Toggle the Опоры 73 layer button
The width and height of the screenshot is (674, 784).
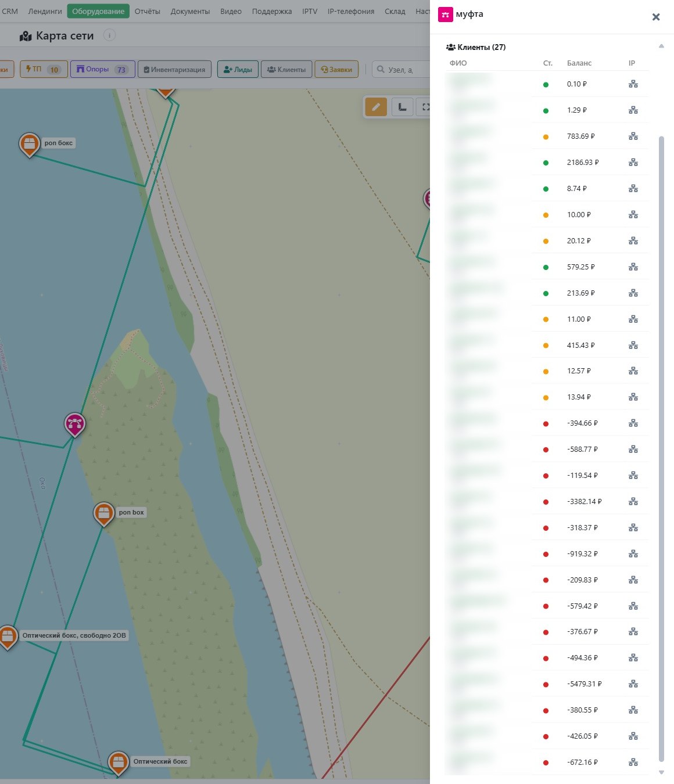(103, 69)
